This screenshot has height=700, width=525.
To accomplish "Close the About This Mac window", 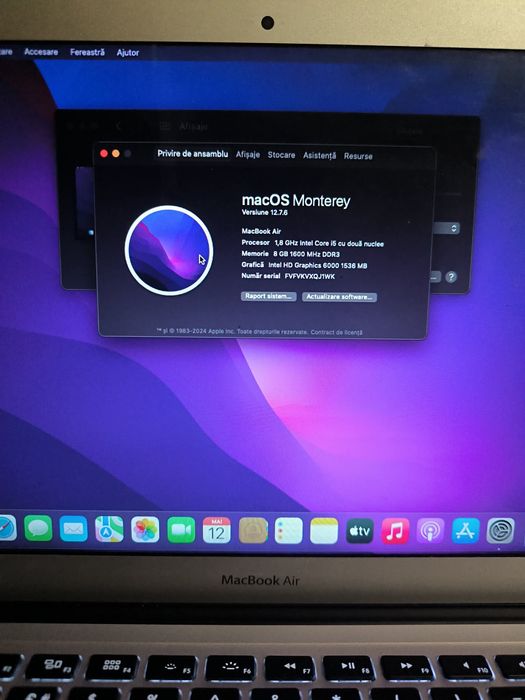I will pyautogui.click(x=104, y=154).
